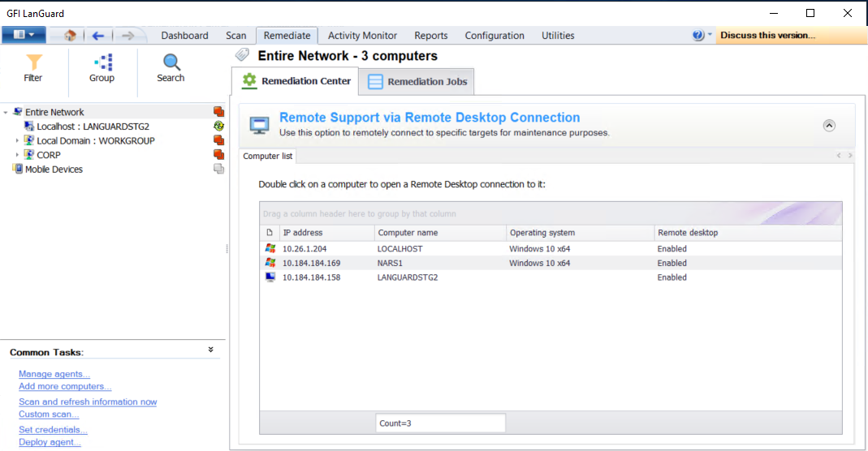Click the tag icon near Entire Network title
Image resolution: width=868 pixels, height=451 pixels.
(x=242, y=54)
